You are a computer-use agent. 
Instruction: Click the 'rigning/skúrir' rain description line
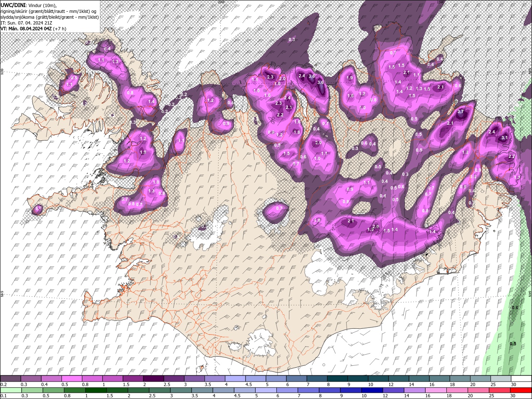(x=48, y=11)
